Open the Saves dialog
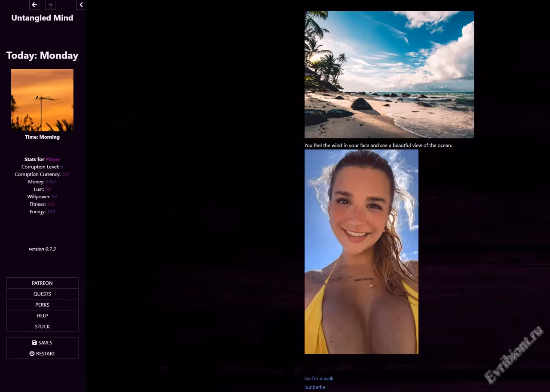The width and height of the screenshot is (550, 392). (x=42, y=343)
